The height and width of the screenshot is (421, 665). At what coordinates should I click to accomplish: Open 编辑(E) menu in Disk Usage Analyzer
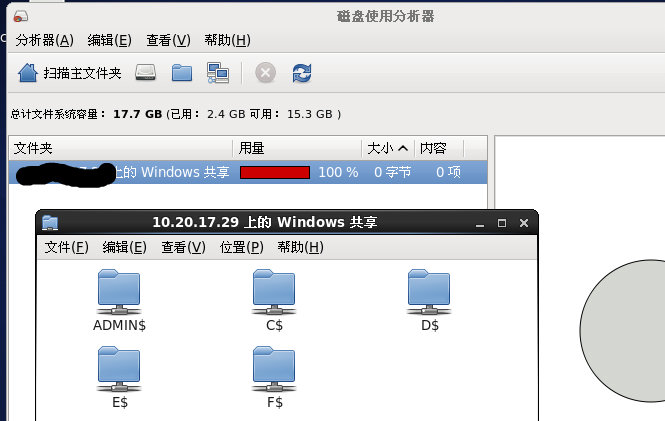[109, 40]
